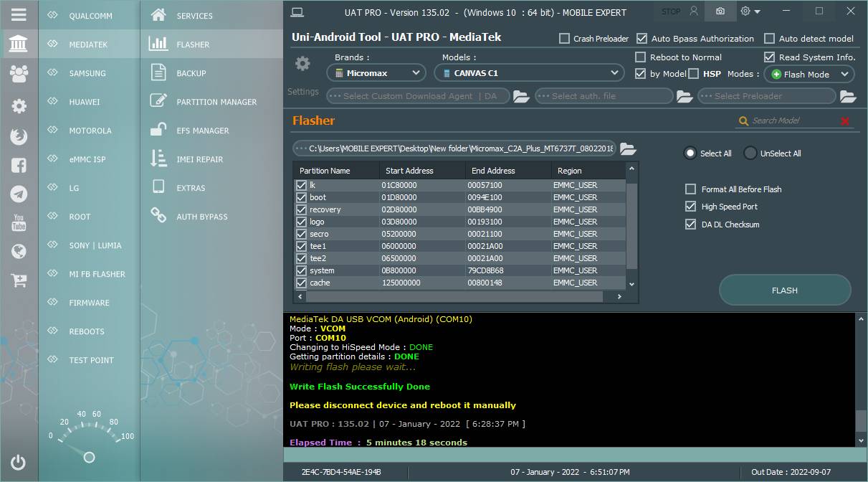Viewport: 868px width, 482px height.
Task: Toggle Auto Bpass Authorization checkbox
Action: coord(641,39)
